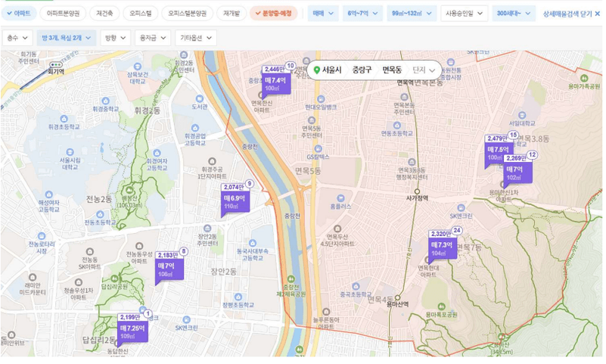Click the 사가정역 station marker

click(417, 191)
